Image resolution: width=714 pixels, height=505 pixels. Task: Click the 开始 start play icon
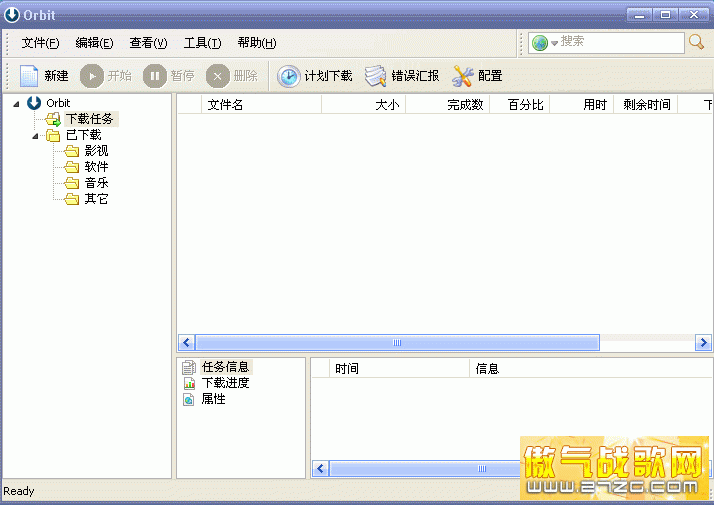coord(92,76)
